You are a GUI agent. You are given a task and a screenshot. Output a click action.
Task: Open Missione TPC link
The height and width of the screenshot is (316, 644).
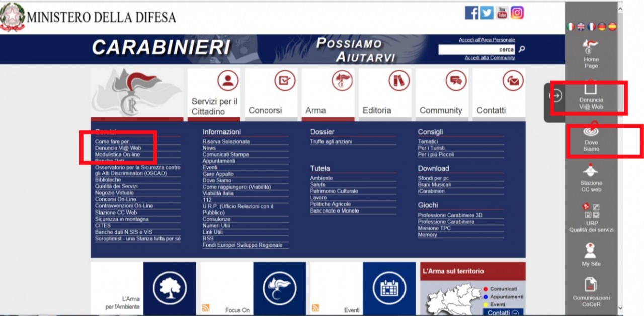(434, 228)
